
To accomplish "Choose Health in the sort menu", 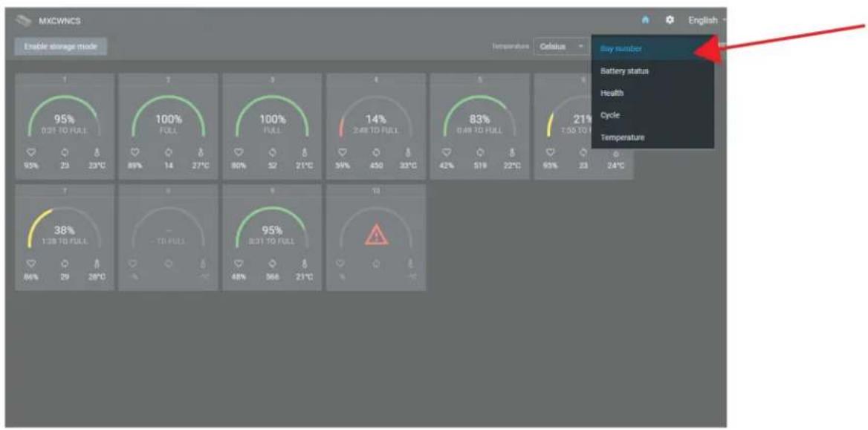I will click(652, 93).
